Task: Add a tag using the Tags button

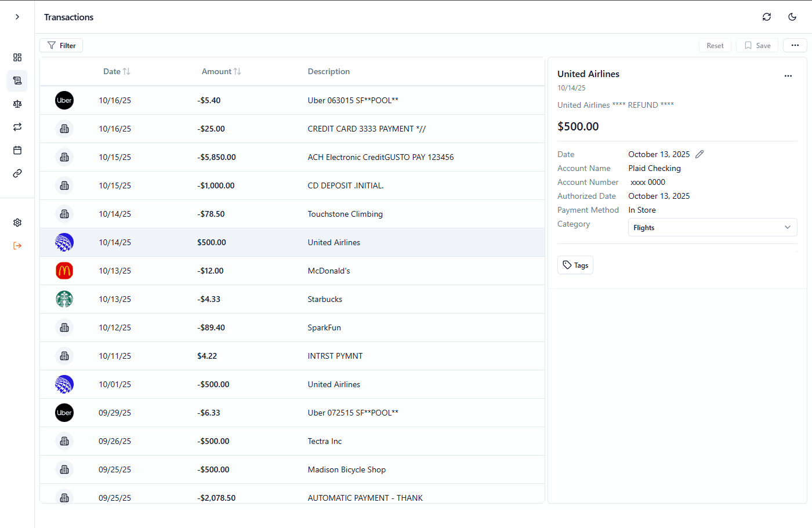Action: click(575, 265)
